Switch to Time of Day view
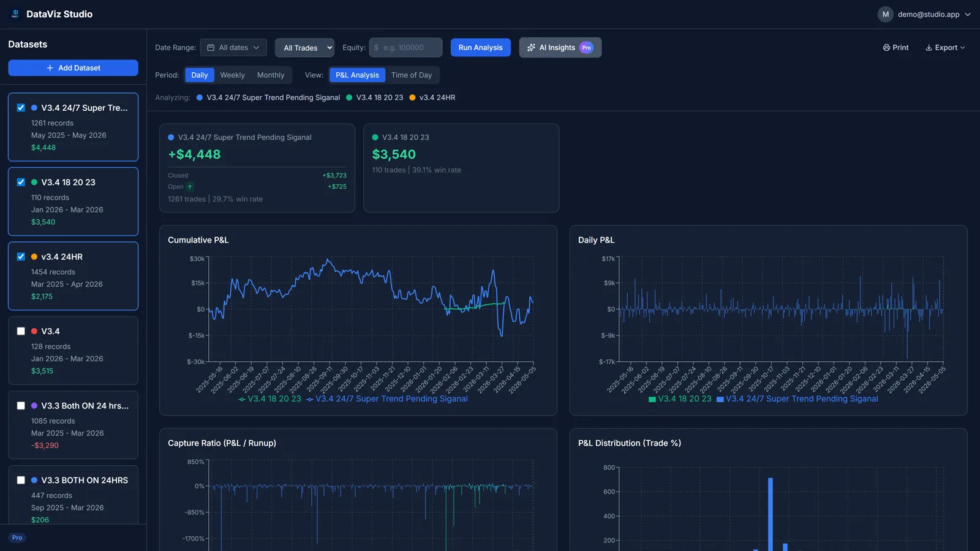 [412, 75]
